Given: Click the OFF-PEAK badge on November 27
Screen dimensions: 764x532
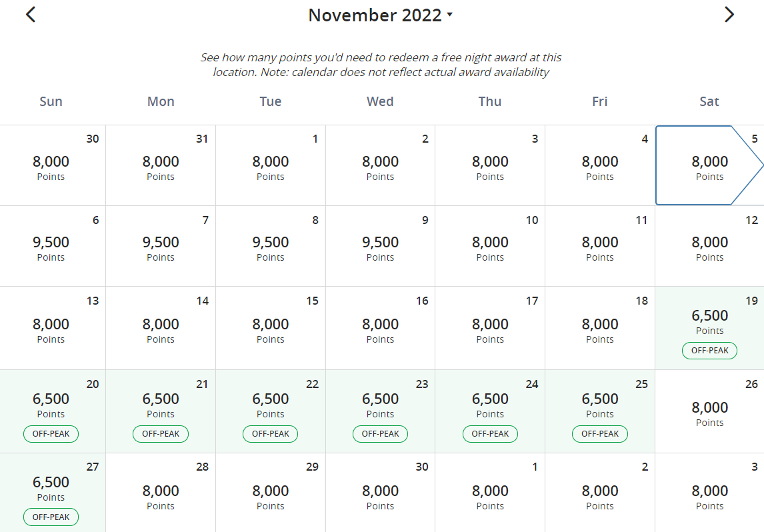Looking at the screenshot, I should pyautogui.click(x=51, y=517).
